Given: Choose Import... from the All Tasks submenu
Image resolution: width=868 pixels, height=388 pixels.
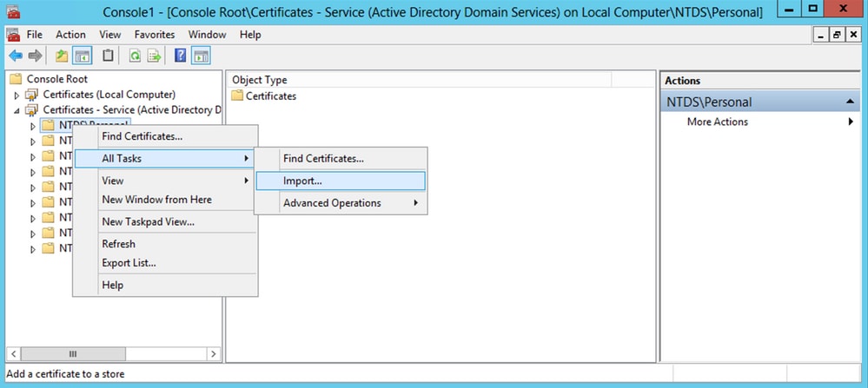Looking at the screenshot, I should click(341, 181).
